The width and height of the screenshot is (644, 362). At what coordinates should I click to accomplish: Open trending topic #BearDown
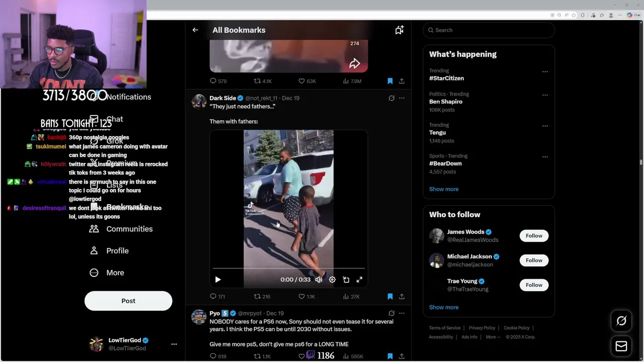[445, 163]
